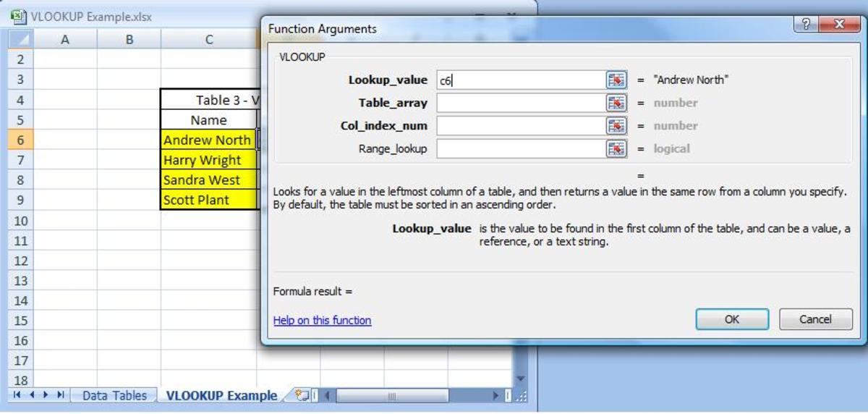The image size is (868, 414).
Task: Select cell containing Sandra West
Action: (x=208, y=179)
